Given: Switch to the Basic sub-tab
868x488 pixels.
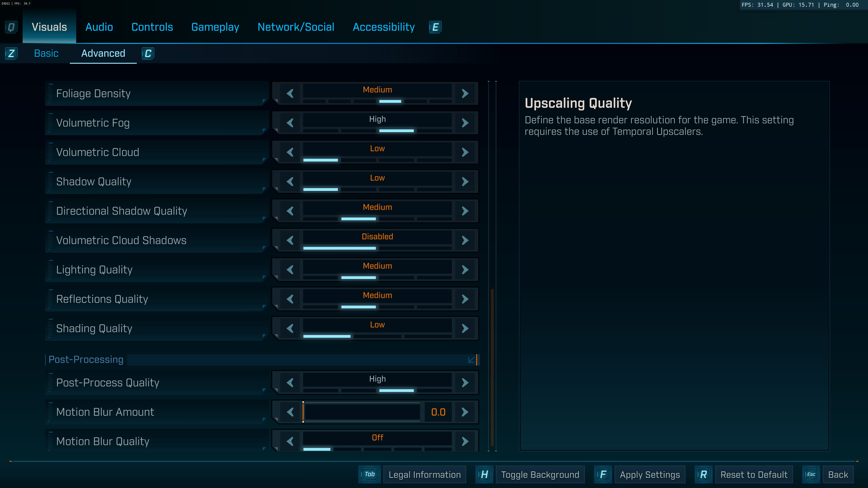Looking at the screenshot, I should point(46,53).
